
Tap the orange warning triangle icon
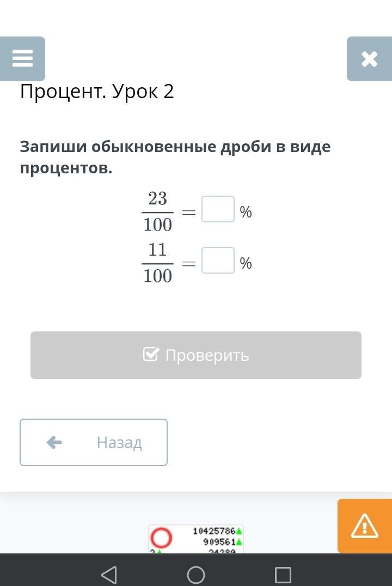tap(364, 526)
